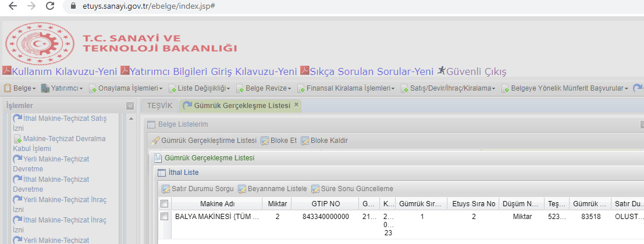Click the Miktar cell in Düşüm column
644x244 pixels.
coord(522,217)
